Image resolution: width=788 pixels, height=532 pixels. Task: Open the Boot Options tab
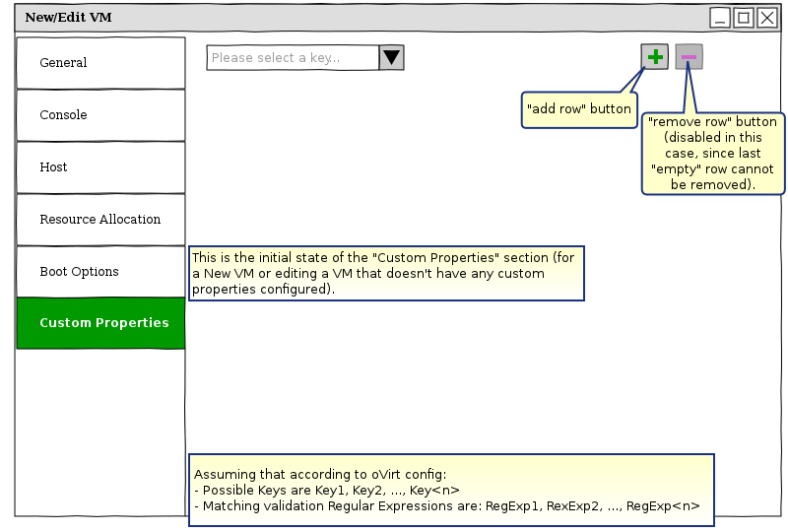click(100, 272)
